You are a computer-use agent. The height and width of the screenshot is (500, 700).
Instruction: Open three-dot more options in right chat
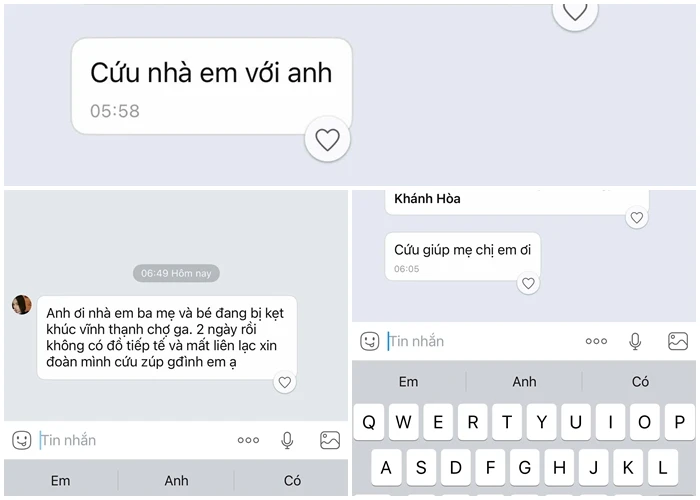pyautogui.click(x=596, y=341)
